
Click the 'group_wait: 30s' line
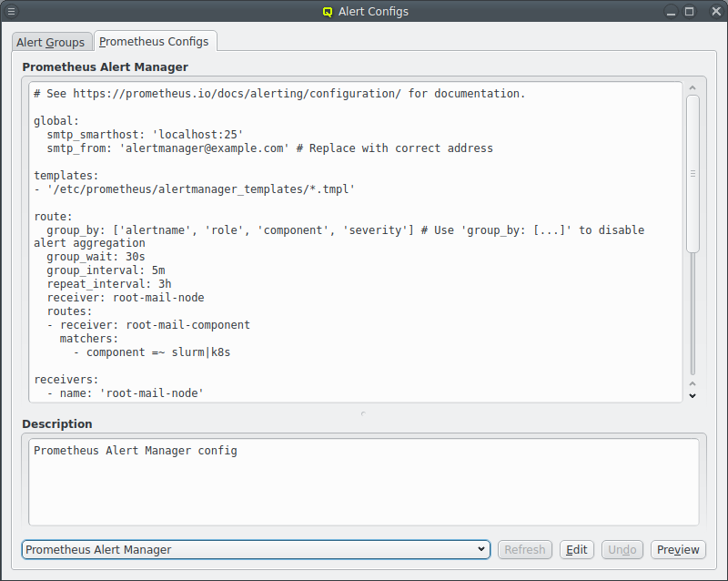pos(96,257)
